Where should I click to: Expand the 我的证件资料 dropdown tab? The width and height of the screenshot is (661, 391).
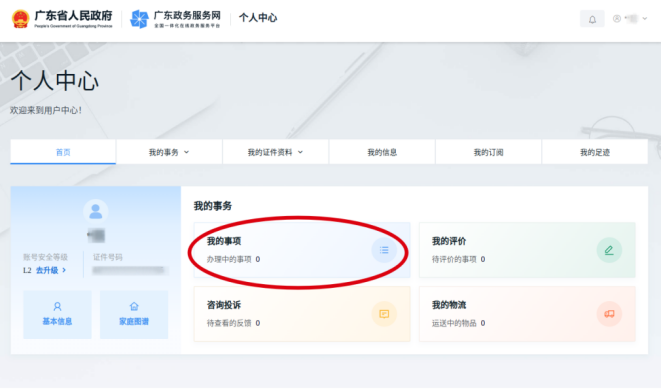(x=275, y=152)
